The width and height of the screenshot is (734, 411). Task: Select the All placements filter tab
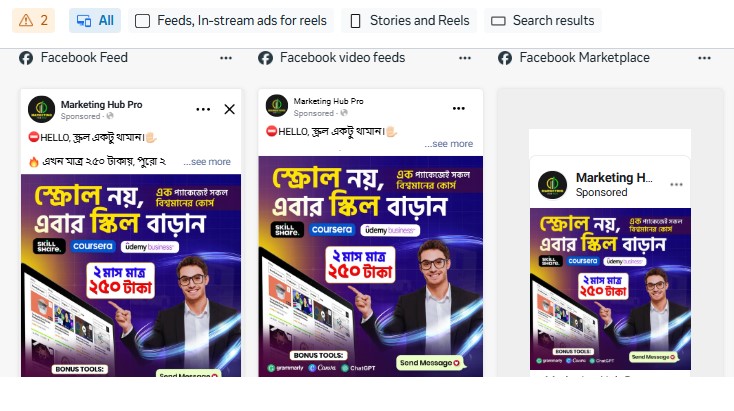pos(95,21)
